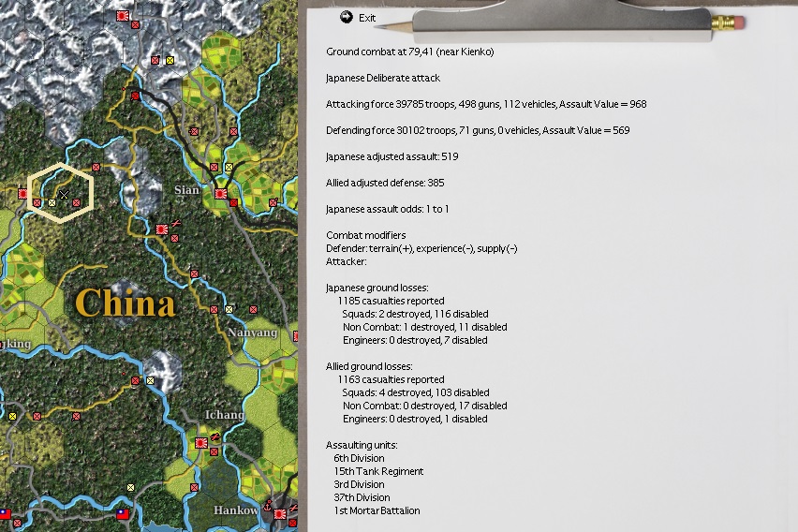Select the Japanese base flag at Hankow
Viewport: 798px width, 532px height.
[280, 513]
